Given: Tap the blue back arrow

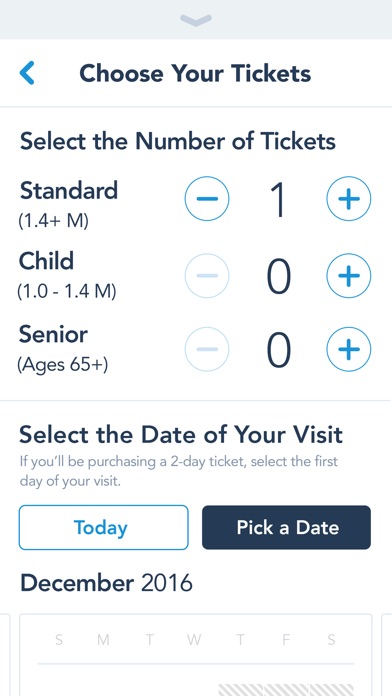Looking at the screenshot, I should click(x=27, y=73).
